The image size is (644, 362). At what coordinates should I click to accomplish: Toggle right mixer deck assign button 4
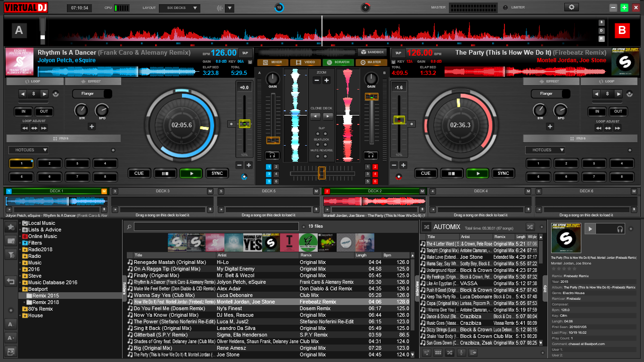tap(375, 174)
